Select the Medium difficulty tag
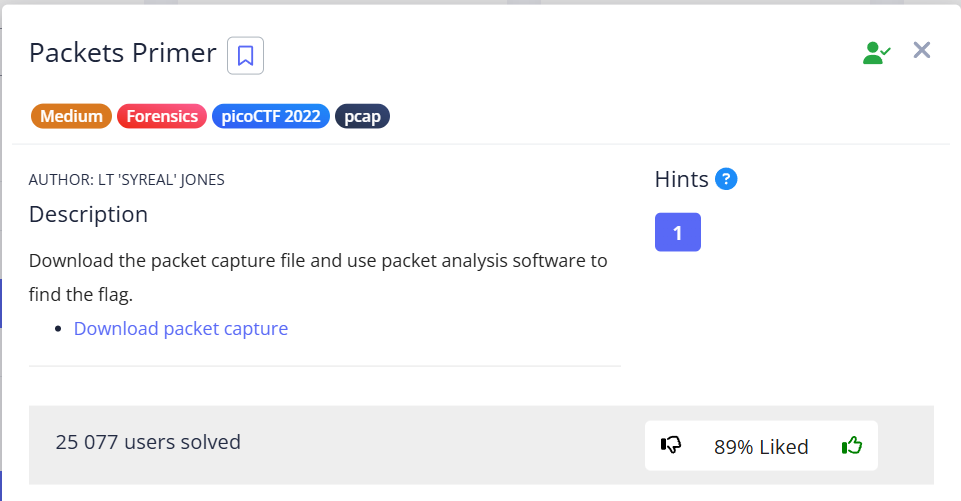Viewport: 961px width, 501px height. pos(71,116)
